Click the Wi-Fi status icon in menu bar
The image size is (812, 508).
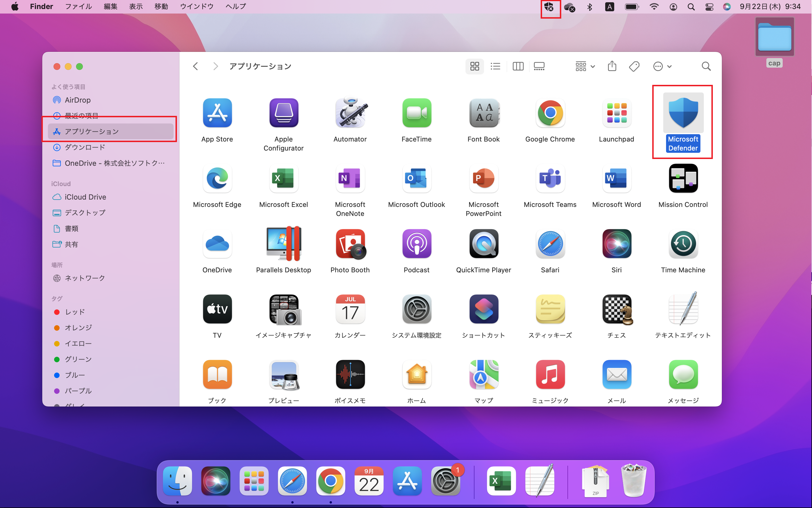point(654,6)
